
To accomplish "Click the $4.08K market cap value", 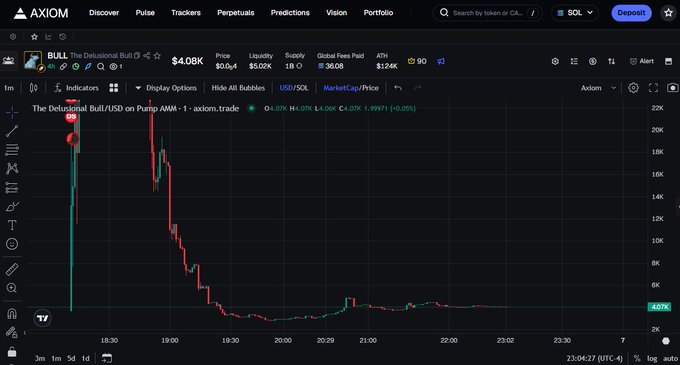I will pyautogui.click(x=187, y=61).
